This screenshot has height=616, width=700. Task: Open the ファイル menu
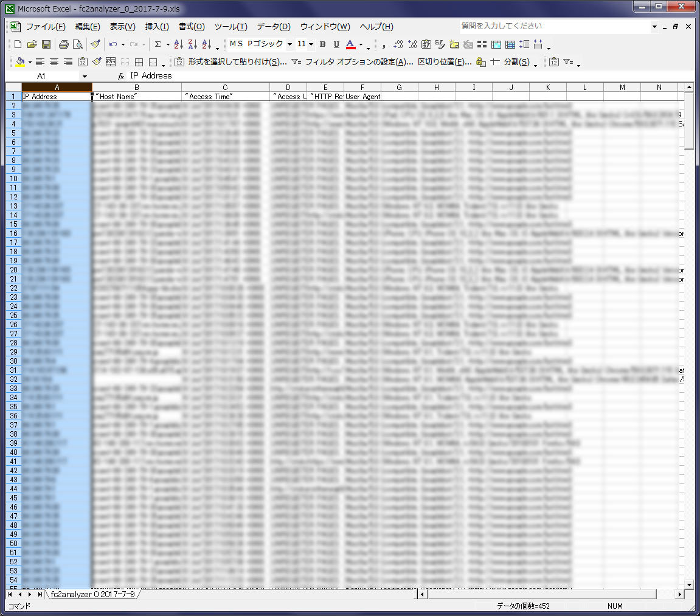click(x=46, y=27)
